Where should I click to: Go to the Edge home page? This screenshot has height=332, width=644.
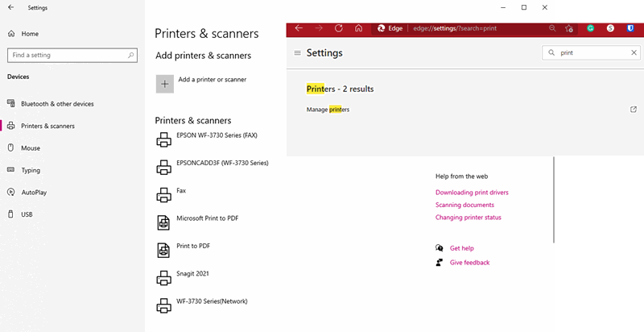coord(359,28)
